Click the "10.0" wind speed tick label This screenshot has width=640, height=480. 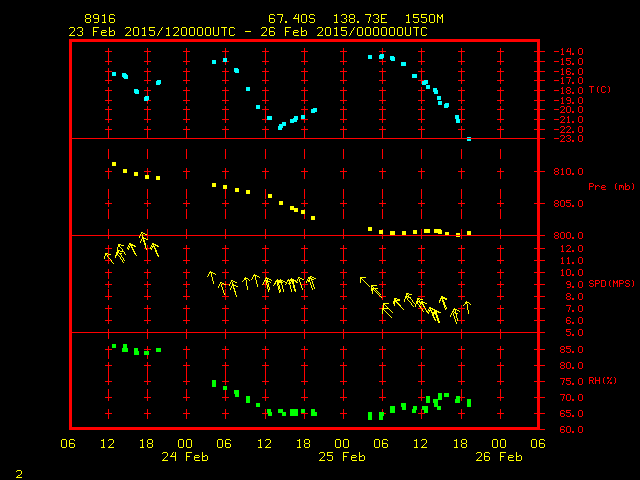tap(572, 273)
